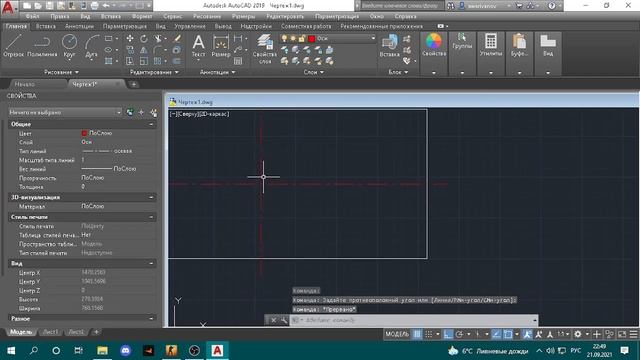The image size is (640, 360).
Task: Select the Copy tool in Редактирование
Action: 130,50
